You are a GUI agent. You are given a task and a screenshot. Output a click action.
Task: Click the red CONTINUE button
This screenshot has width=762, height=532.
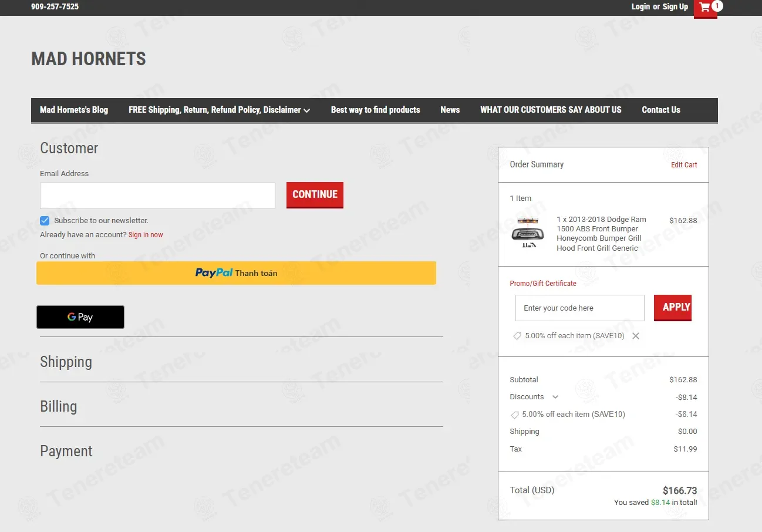[315, 195]
